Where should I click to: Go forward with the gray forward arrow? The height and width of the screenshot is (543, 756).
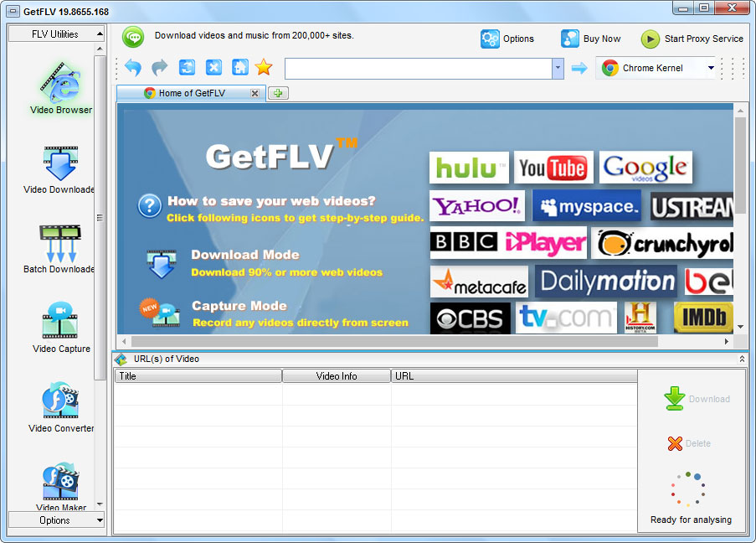pos(160,68)
